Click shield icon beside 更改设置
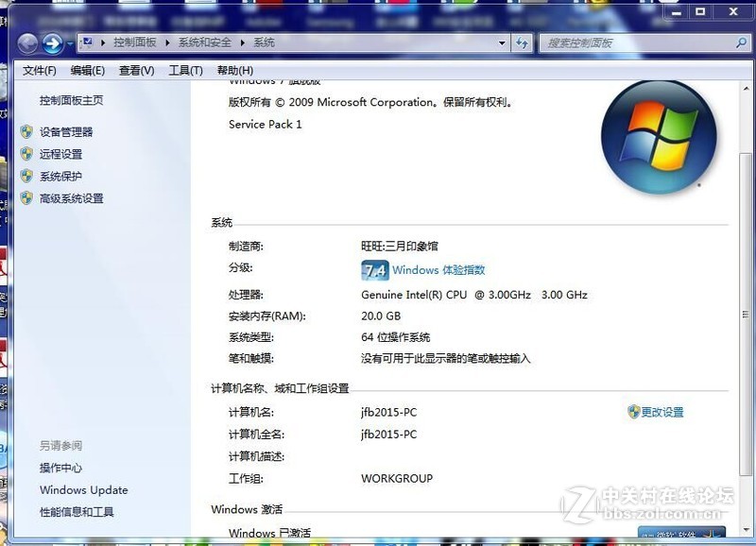This screenshot has width=756, height=546. [x=633, y=412]
